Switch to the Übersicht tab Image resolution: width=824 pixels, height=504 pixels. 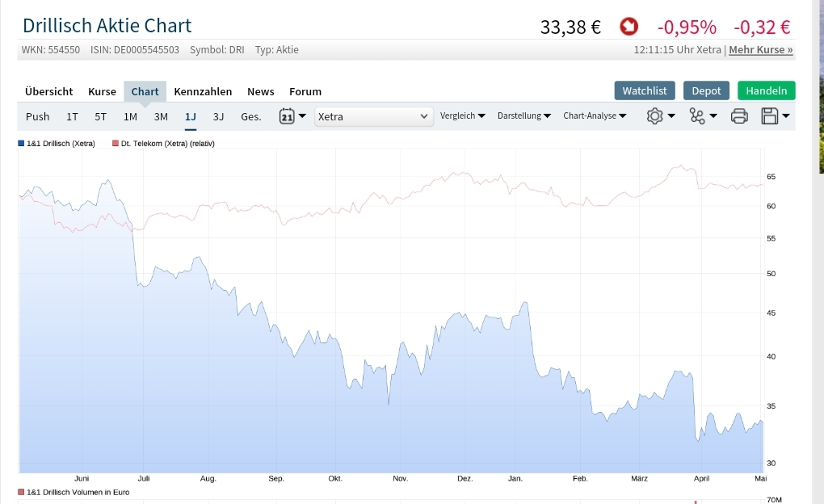pos(48,91)
